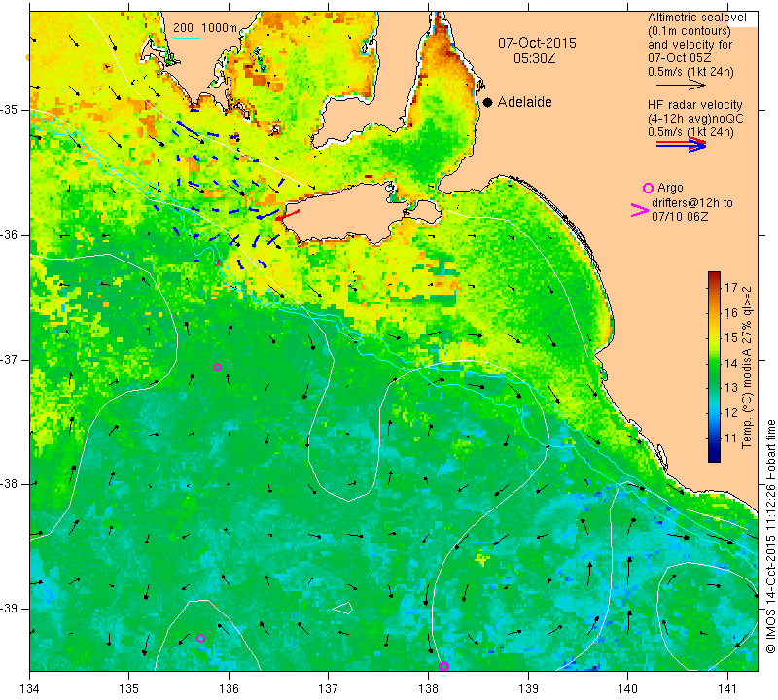The width and height of the screenshot is (778, 700).
Task: Click the small yellow warm patch near 38.6°S 138.5°E
Action: [481, 560]
